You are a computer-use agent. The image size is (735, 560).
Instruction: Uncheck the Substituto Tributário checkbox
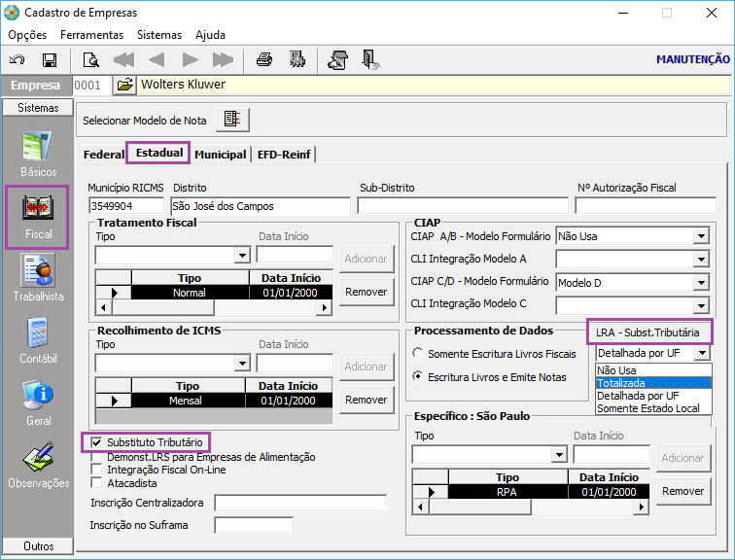pyautogui.click(x=96, y=443)
